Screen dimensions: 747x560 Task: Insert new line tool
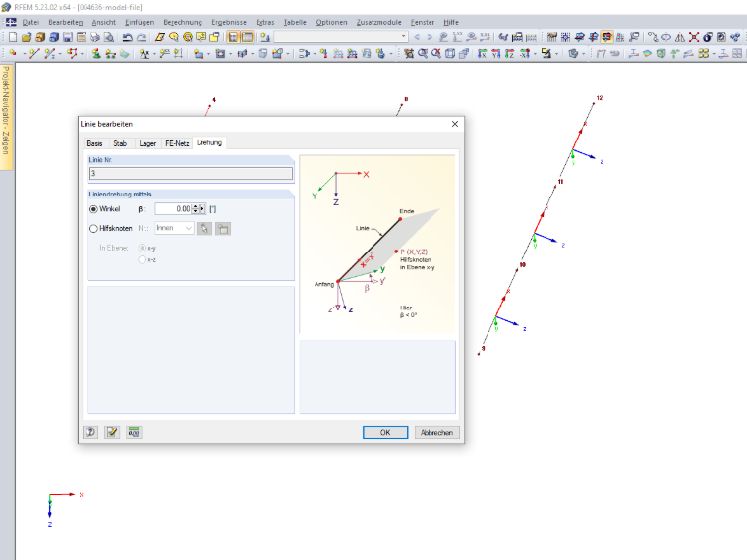pos(34,53)
